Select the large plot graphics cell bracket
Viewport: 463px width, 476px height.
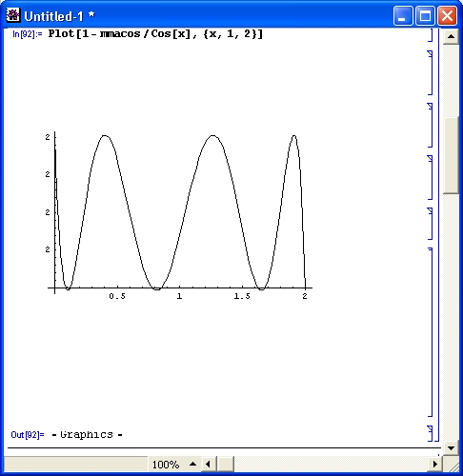(x=431, y=332)
